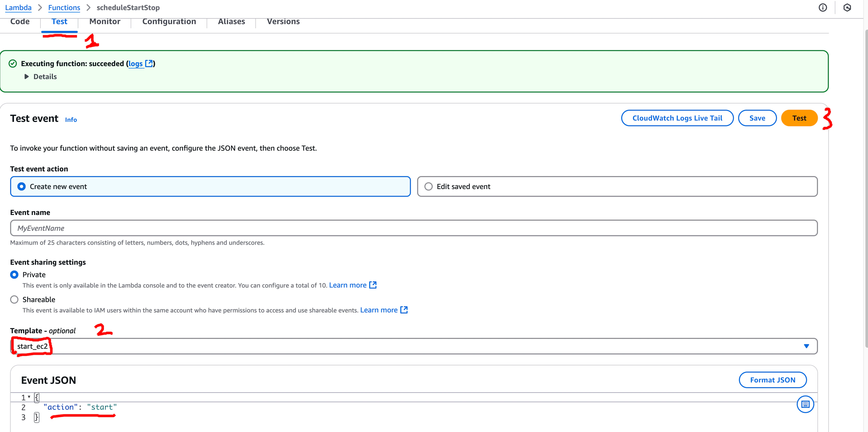This screenshot has height=432, width=868.
Task: Click the closing brace on JSON line 3
Action: (x=36, y=417)
